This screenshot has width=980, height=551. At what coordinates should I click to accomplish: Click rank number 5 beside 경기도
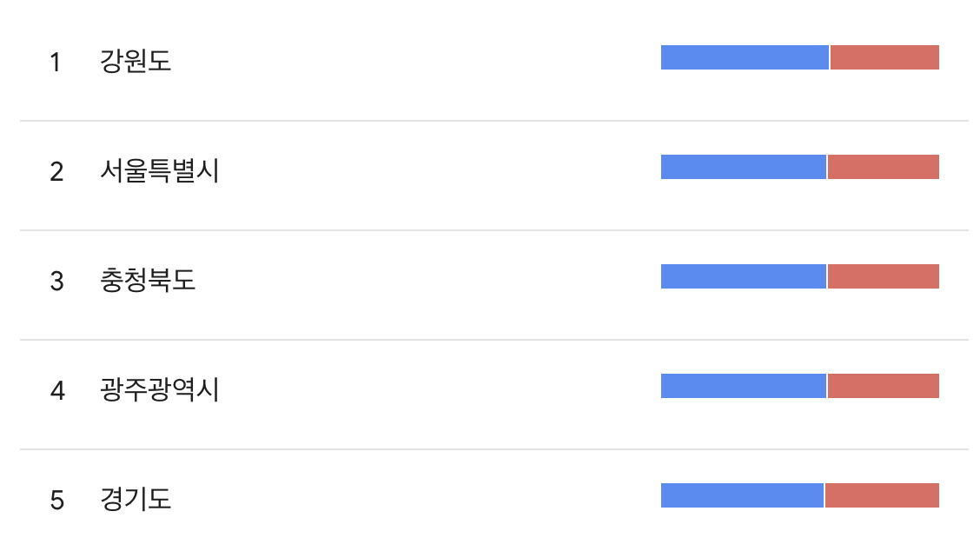(56, 501)
